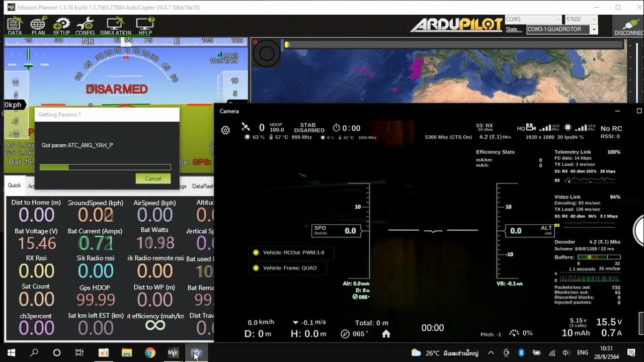Click the ENG language indicator
The width and height of the screenshot is (644, 362).
[583, 352]
